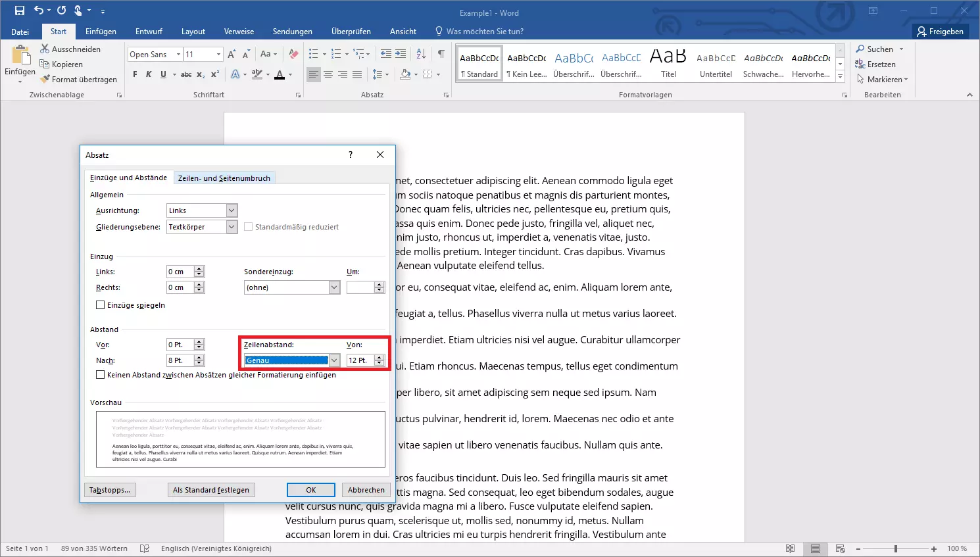Align text left in ribbon

(x=314, y=74)
